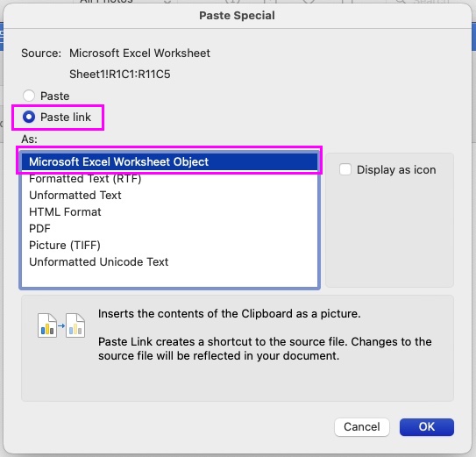Click the Sheet1!R1C1:R11C5 source text

click(x=120, y=75)
